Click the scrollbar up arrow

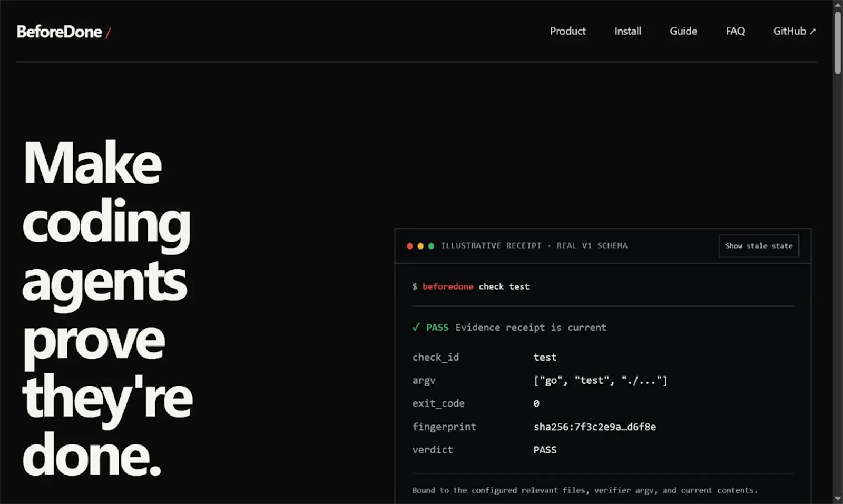click(838, 5)
